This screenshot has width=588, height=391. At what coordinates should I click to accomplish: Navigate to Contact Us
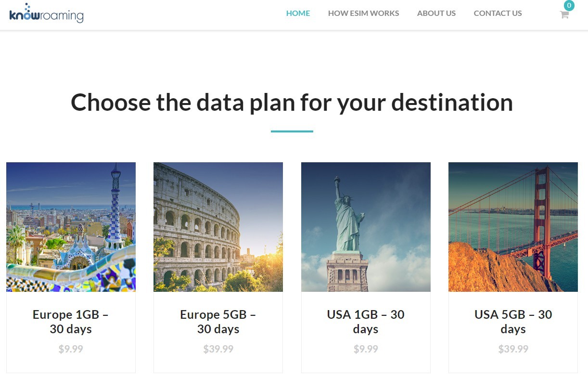[498, 13]
